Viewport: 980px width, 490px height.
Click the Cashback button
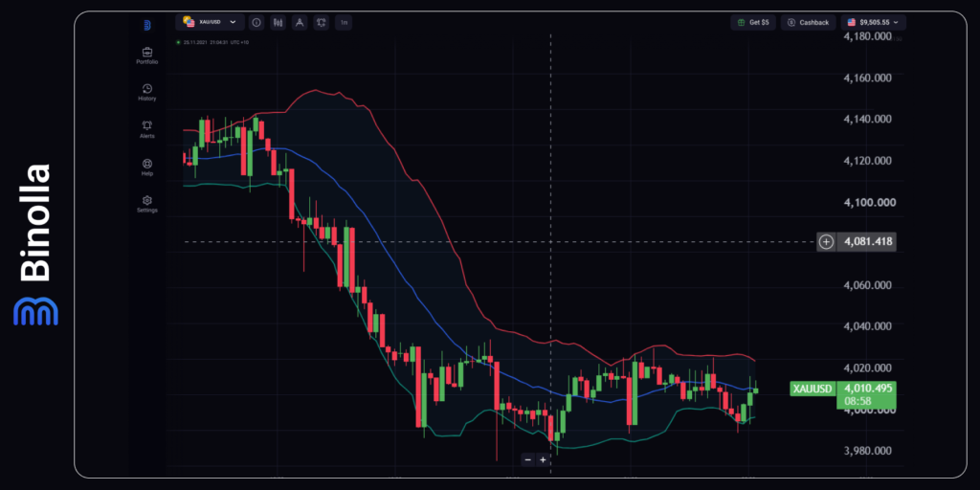pyautogui.click(x=808, y=23)
